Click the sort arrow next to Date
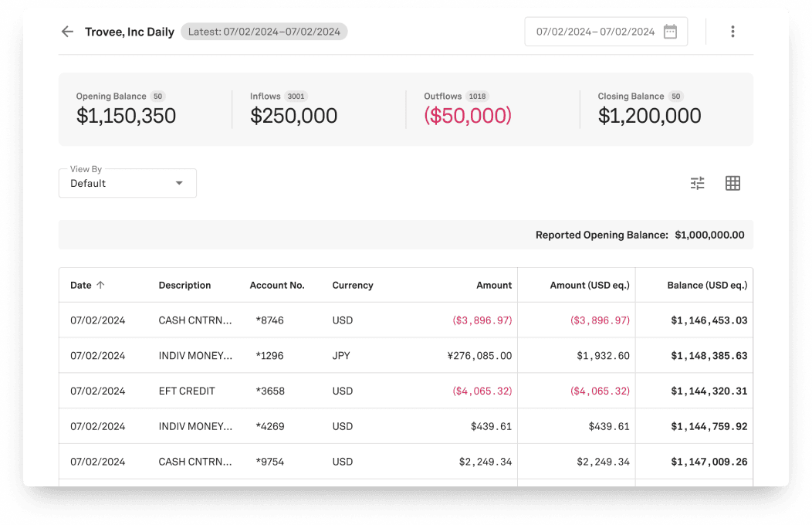Image resolution: width=812 pixels, height=525 pixels. [100, 285]
